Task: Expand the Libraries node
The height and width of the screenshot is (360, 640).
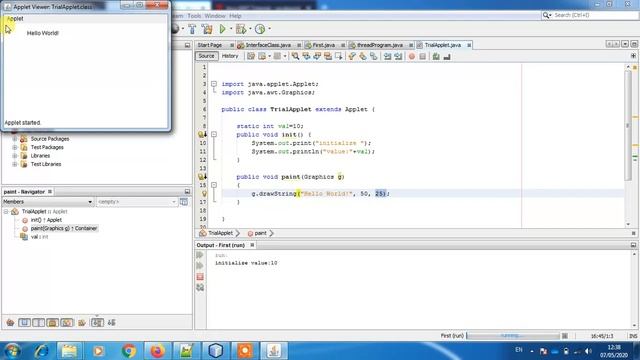Action: (15, 156)
